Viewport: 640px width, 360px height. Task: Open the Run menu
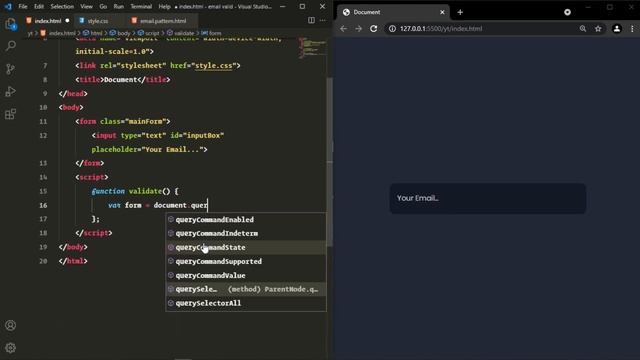(119, 7)
